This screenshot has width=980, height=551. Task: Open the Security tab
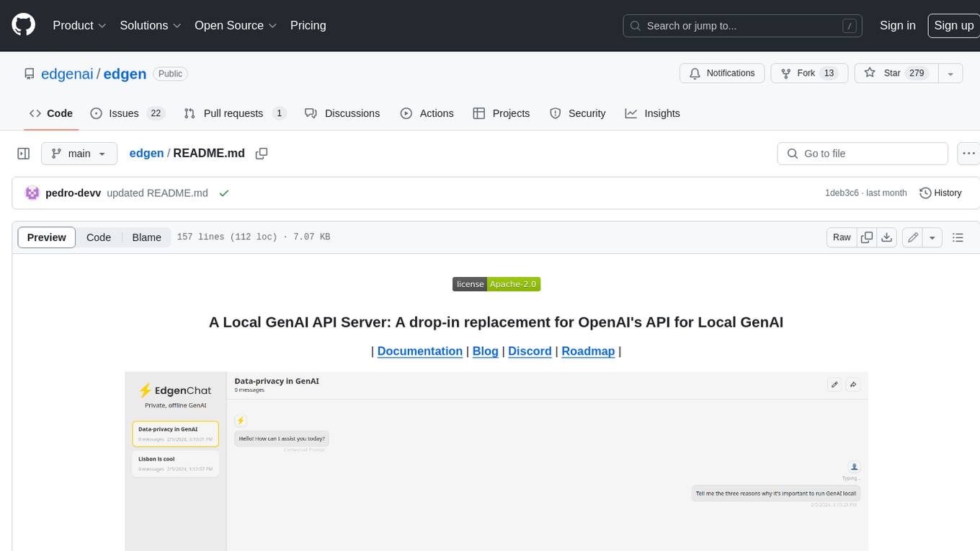coord(577,113)
